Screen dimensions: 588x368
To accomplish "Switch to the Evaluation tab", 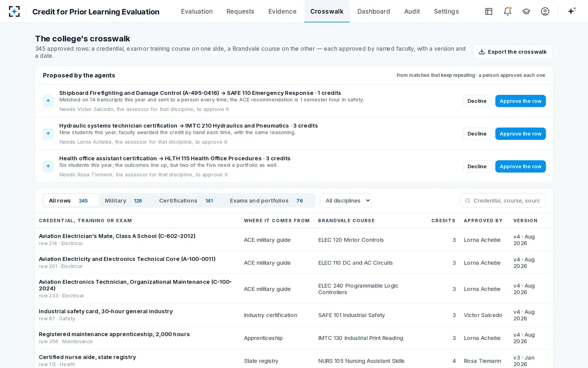I will pos(197,11).
